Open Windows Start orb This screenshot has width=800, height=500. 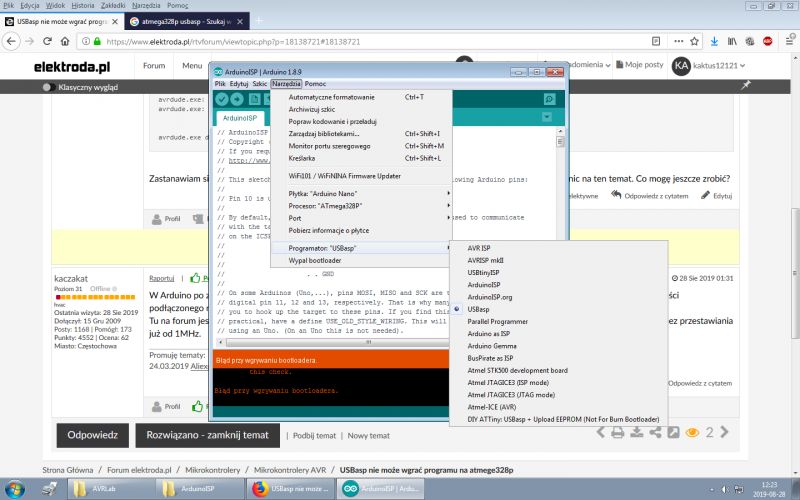point(14,489)
